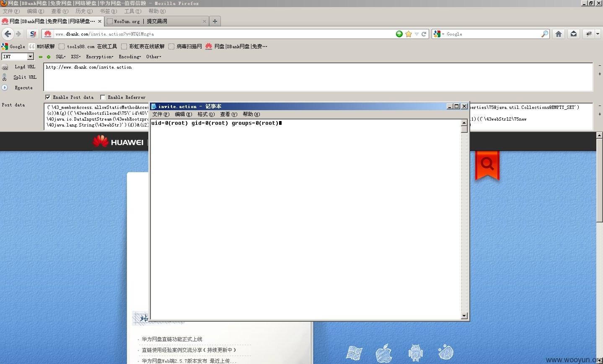Click the Notepad scrollbar down arrow

464,316
